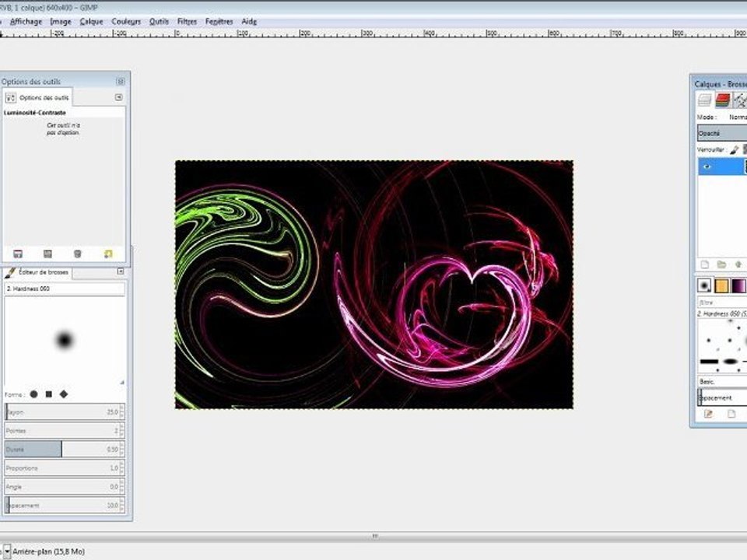Choose the diamond brush shape
The width and height of the screenshot is (747, 560).
click(x=64, y=394)
